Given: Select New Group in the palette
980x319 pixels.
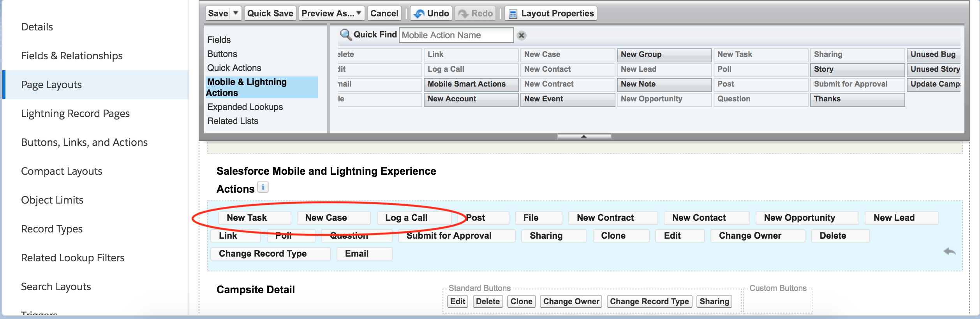Looking at the screenshot, I should (664, 55).
